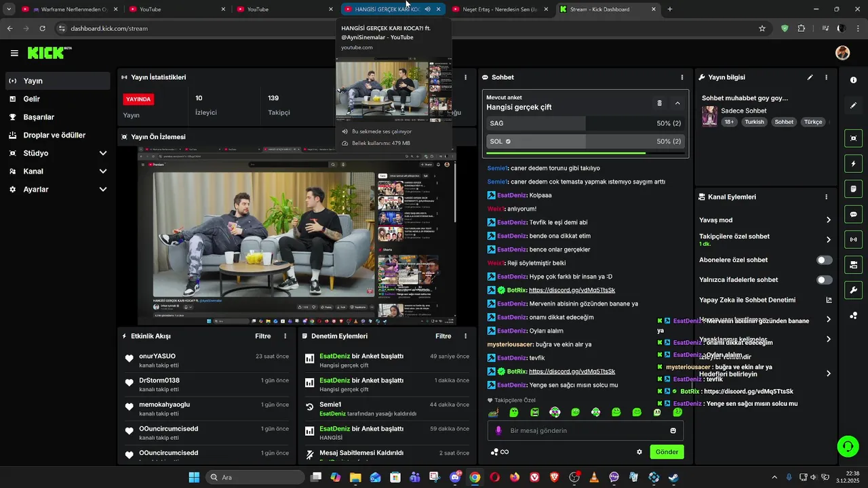Open Steam from the taskbar
Screen dimensions: 868x488
pos(673,477)
